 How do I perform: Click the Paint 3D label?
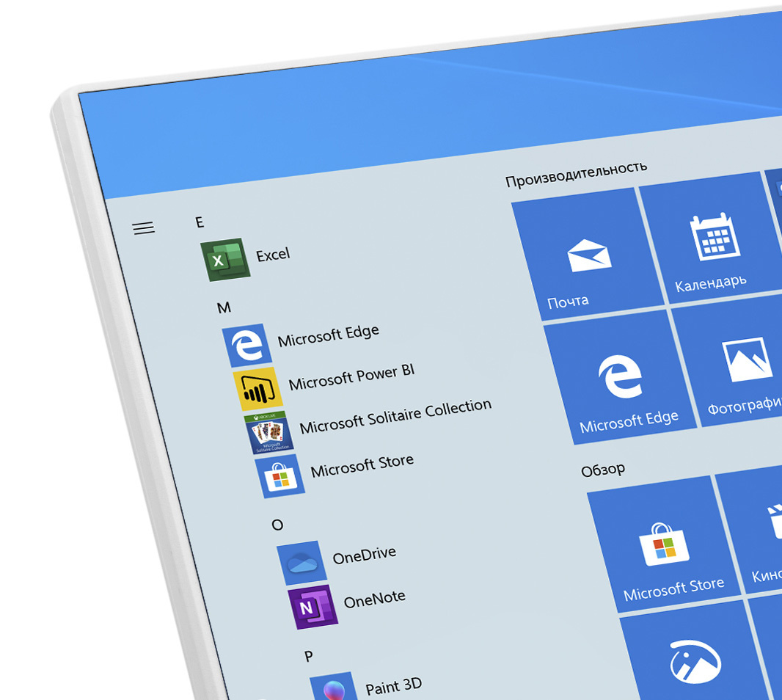tap(393, 686)
